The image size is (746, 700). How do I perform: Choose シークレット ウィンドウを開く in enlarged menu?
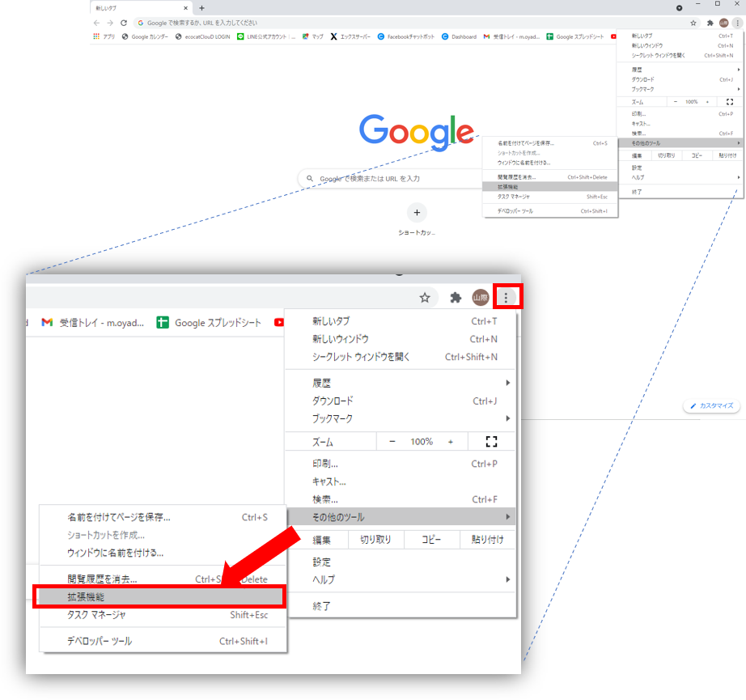tap(401, 357)
